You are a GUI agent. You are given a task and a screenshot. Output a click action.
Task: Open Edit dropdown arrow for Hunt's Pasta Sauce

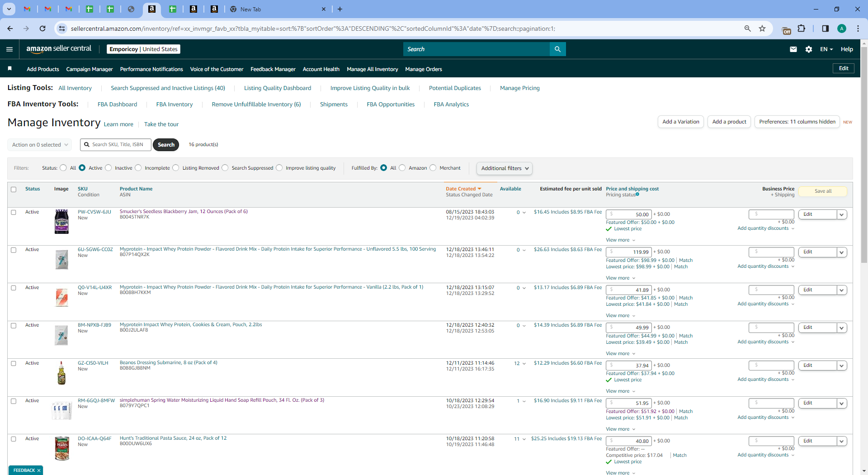[842, 441]
